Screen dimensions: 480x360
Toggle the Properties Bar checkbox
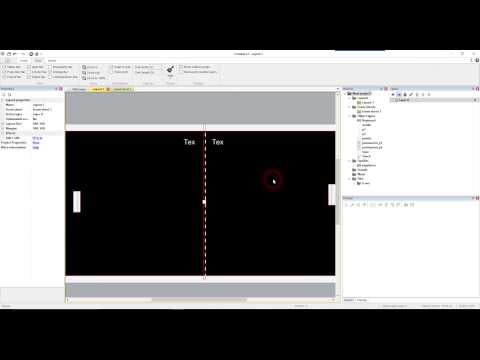(3, 72)
